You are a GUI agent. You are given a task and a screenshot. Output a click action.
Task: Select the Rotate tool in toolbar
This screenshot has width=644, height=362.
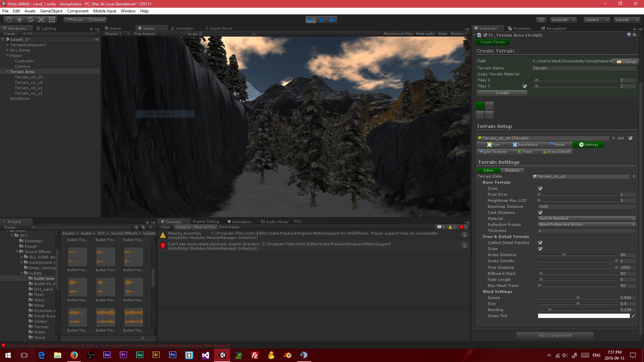30,20
